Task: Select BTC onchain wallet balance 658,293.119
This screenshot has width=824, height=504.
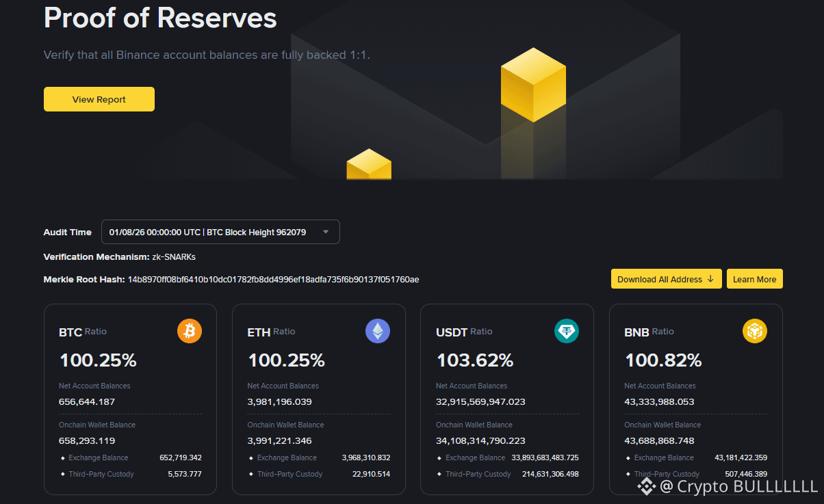Action: 87,440
